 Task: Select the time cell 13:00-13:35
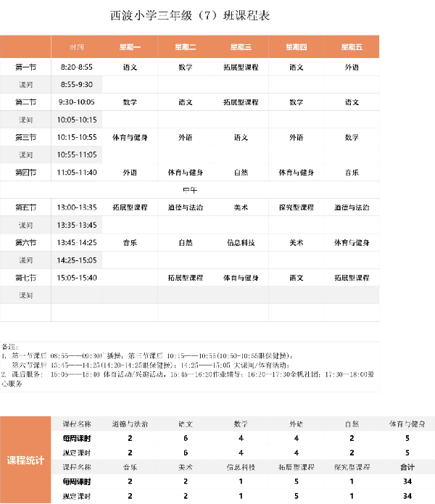77,207
